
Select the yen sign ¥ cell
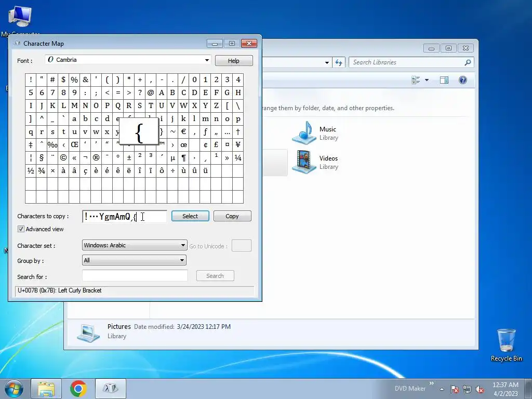click(238, 145)
